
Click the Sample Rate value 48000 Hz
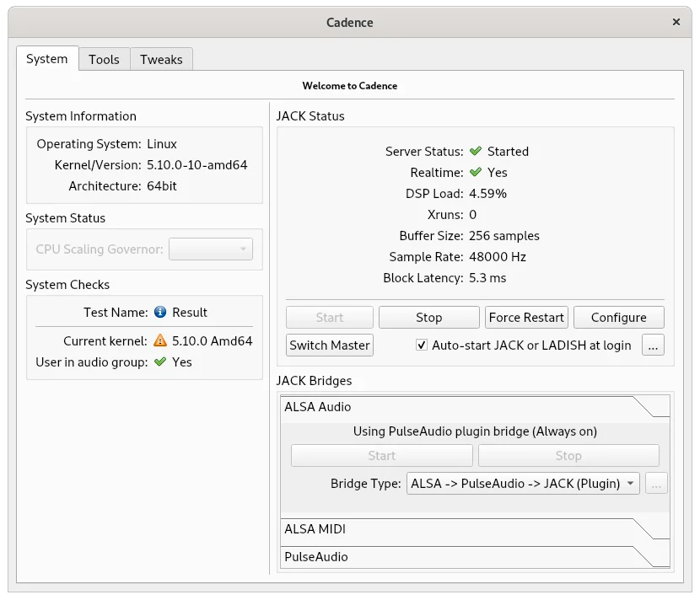click(498, 256)
